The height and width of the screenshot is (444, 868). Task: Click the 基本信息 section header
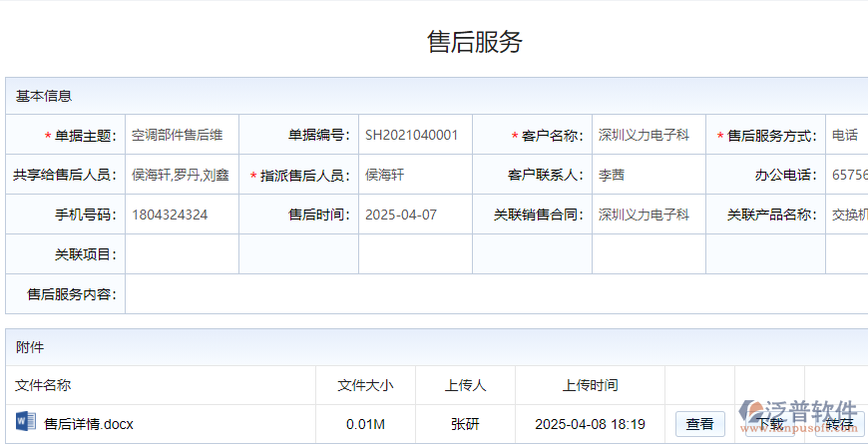coord(44,97)
